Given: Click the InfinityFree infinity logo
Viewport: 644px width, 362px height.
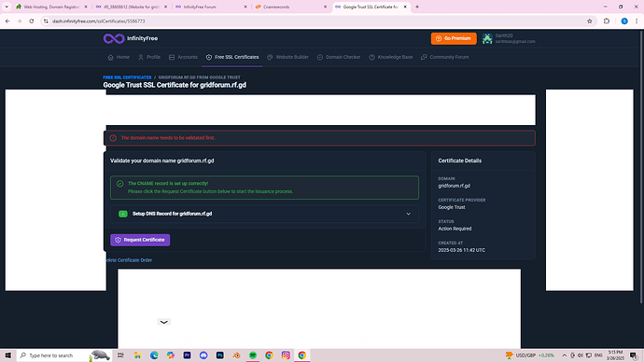Looking at the screenshot, I should point(114,38).
